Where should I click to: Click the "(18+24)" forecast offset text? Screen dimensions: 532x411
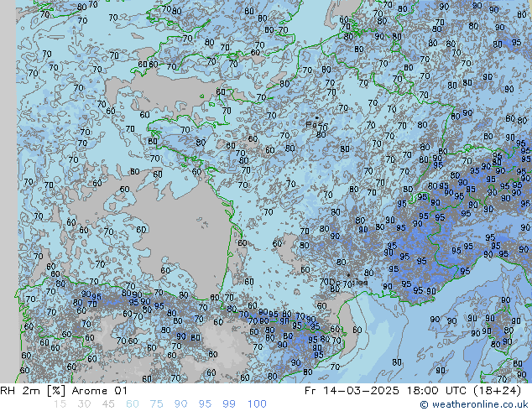tap(497, 391)
